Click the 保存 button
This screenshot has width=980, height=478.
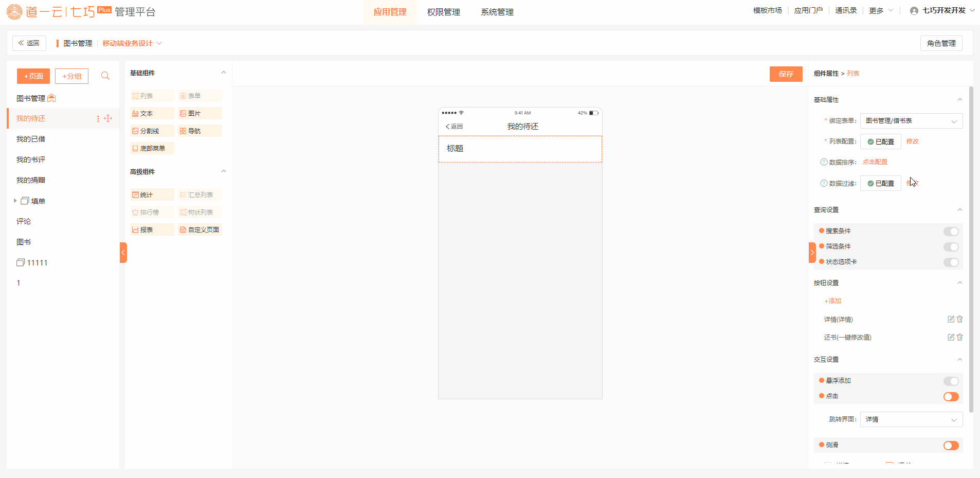click(x=786, y=74)
